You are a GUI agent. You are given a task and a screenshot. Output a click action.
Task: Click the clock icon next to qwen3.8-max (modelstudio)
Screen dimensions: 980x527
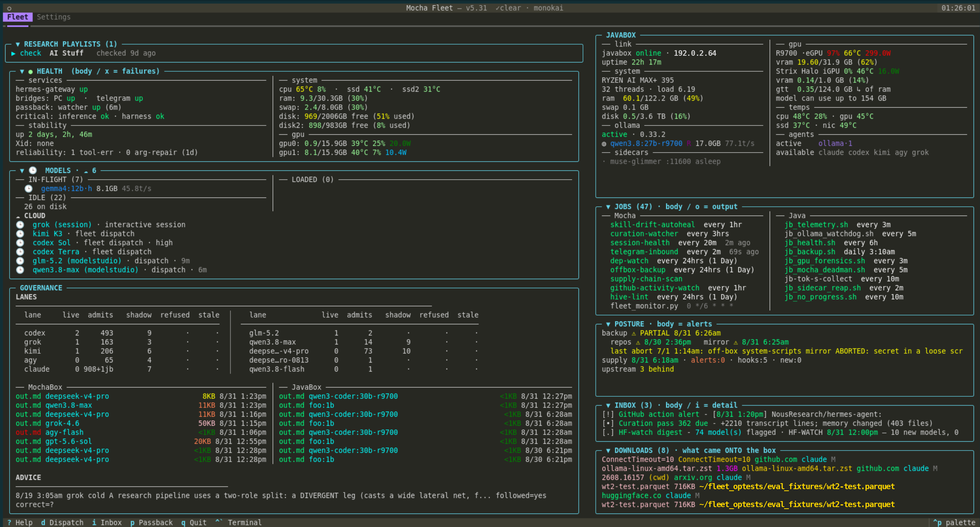point(20,270)
